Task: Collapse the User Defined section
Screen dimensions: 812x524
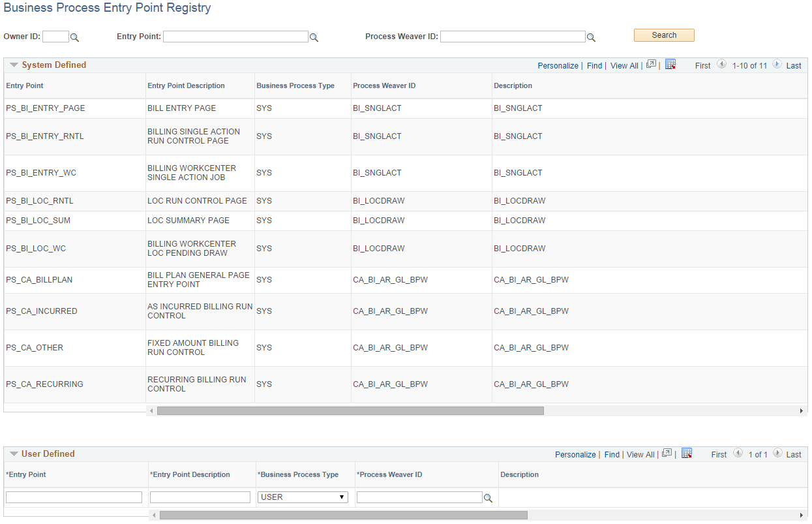Action: 13,454
